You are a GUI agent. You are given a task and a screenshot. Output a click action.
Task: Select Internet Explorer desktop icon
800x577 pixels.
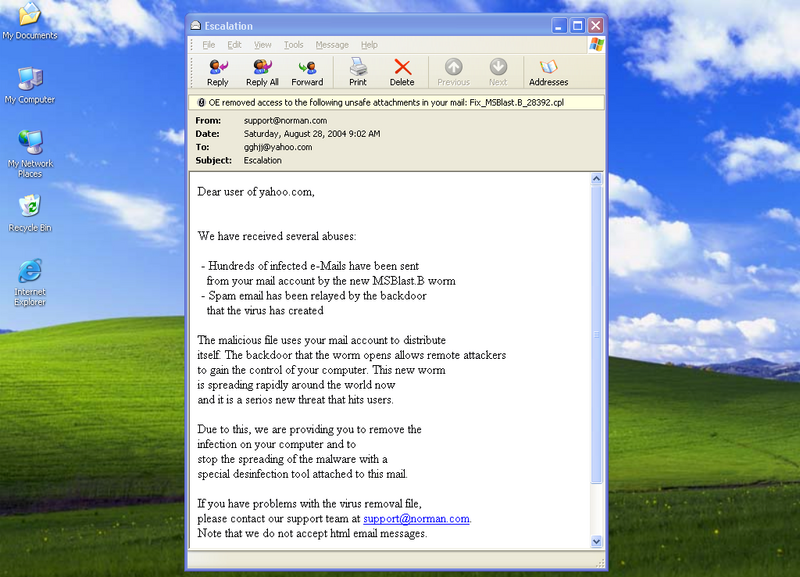pos(30,282)
